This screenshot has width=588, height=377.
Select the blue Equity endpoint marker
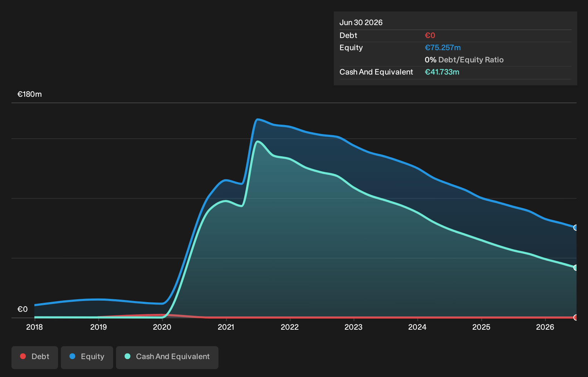pos(575,228)
